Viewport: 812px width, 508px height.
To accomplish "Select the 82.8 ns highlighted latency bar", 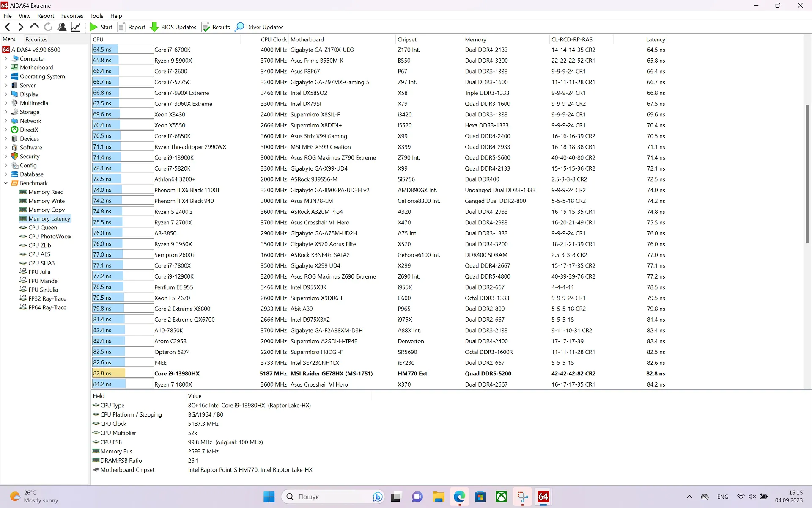I will pos(123,373).
